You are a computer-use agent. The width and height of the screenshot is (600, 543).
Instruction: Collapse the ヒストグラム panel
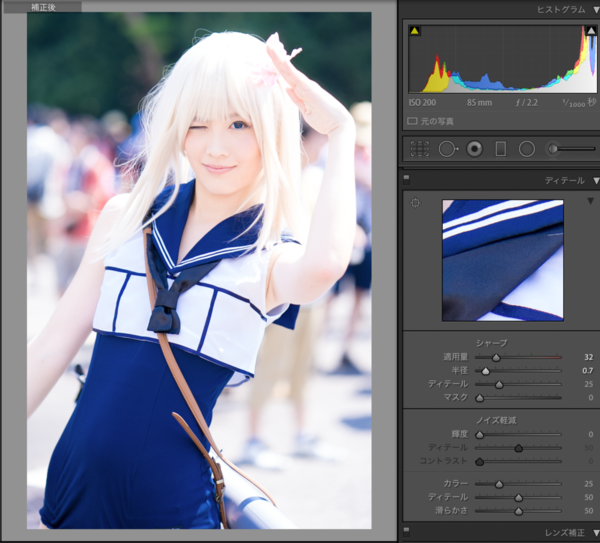pos(596,10)
